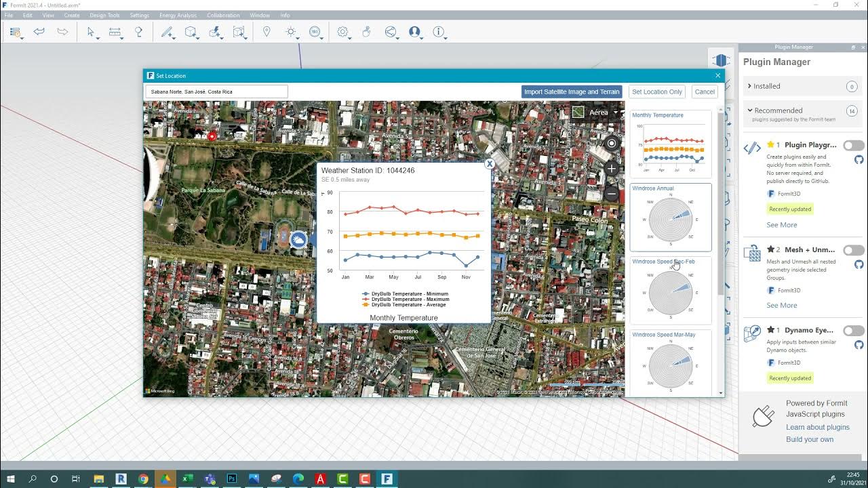Viewport: 868px width, 488px height.
Task: Click the Set Location pin icon in toolbar
Action: coord(267,31)
